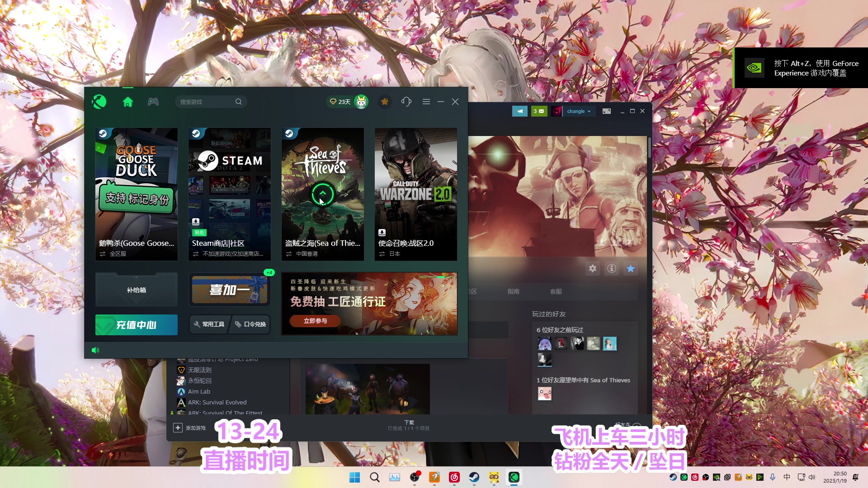The width and height of the screenshot is (868, 488).
Task: Click 立即参与 on the promo banner
Action: tap(316, 321)
